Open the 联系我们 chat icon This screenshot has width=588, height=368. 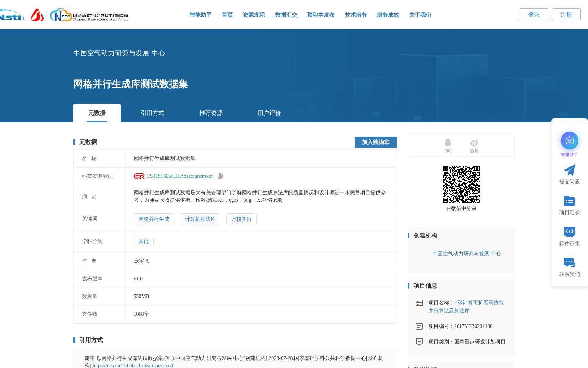click(x=569, y=262)
